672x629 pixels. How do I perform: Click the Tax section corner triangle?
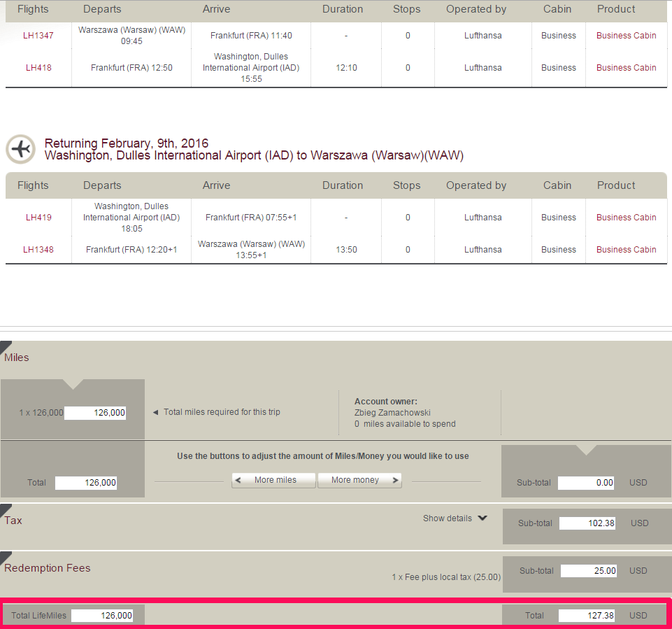coord(5,509)
